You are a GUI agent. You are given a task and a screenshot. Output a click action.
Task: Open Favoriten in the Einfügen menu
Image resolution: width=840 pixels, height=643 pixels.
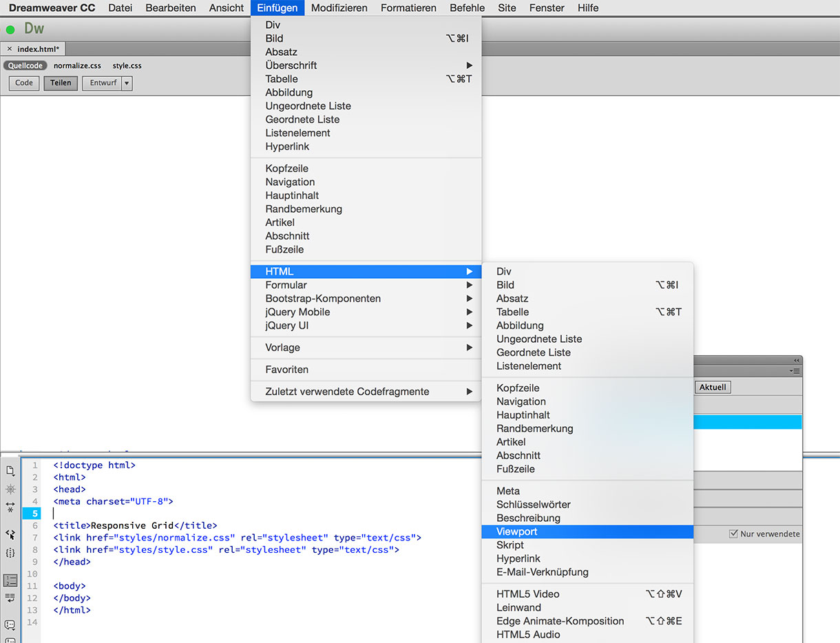pos(366,370)
